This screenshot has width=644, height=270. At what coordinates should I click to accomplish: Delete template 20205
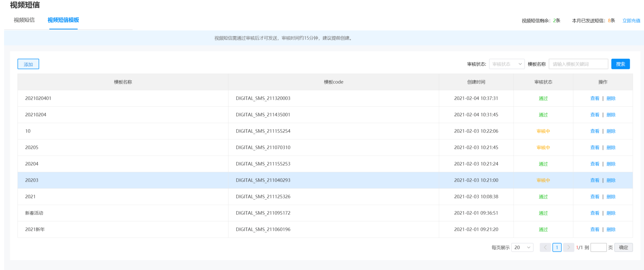[611, 147]
